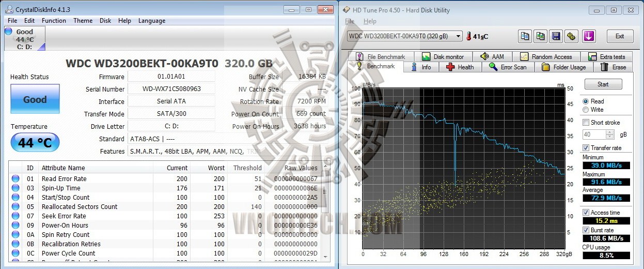Click the 72.9 MB/s average value
This screenshot has width=644, height=269.
pyautogui.click(x=606, y=198)
